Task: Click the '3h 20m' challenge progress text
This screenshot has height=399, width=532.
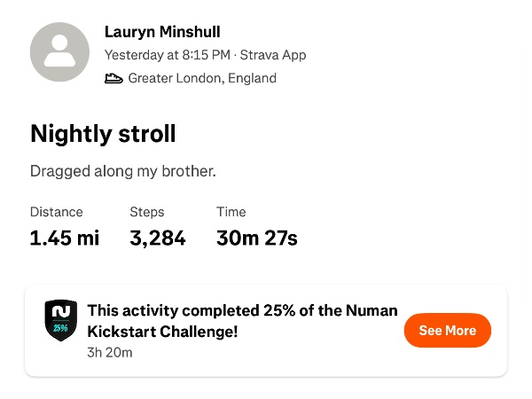Action: tap(110, 353)
